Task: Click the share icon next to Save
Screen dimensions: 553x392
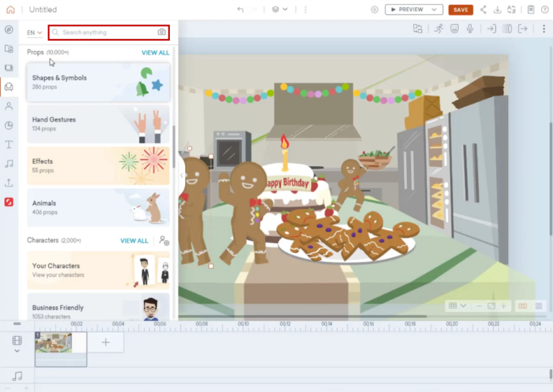Action: [x=483, y=10]
